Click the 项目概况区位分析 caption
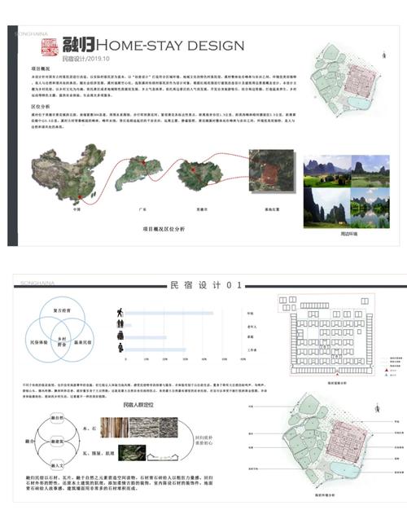 coord(164,229)
